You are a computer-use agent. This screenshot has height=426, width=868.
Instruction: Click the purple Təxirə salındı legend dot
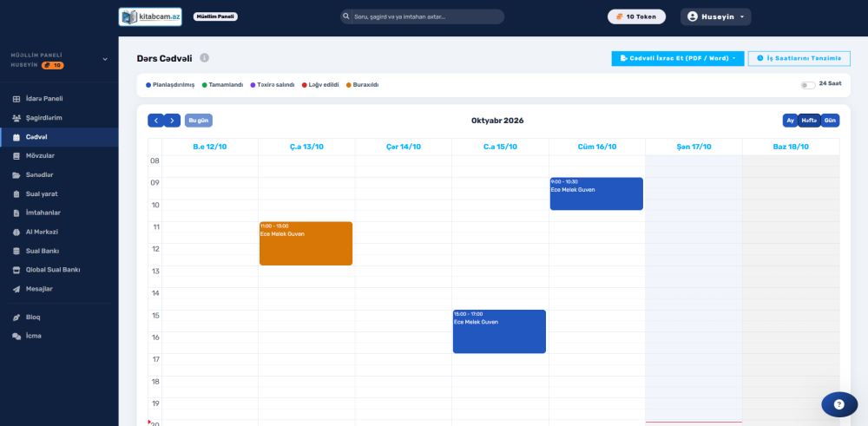pos(253,85)
